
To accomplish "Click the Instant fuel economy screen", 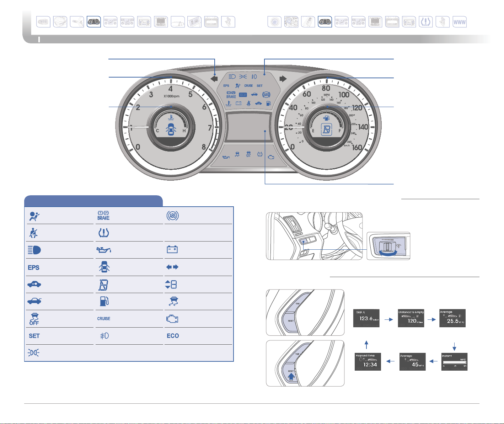I will (454, 362).
